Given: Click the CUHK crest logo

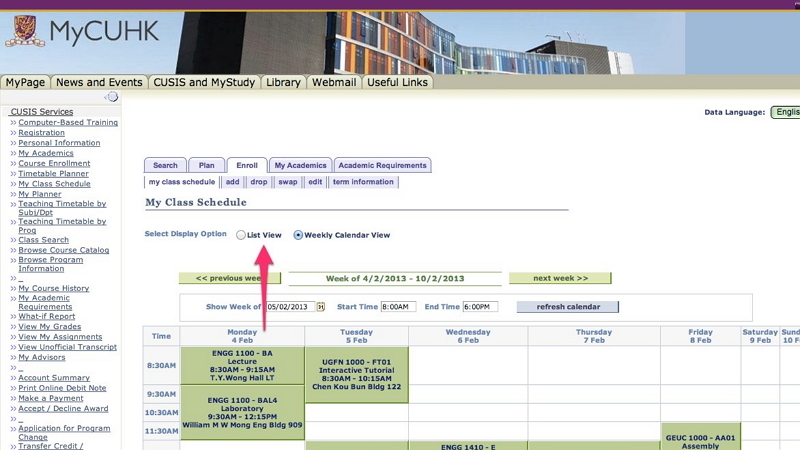Looking at the screenshot, I should (x=25, y=31).
